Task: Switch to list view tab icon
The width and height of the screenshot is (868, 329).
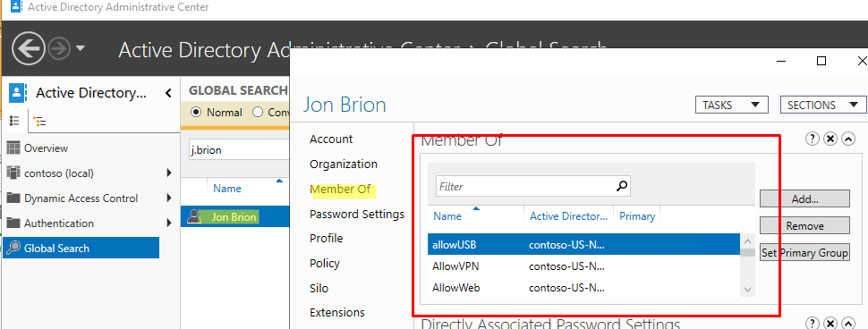Action: click(15, 121)
